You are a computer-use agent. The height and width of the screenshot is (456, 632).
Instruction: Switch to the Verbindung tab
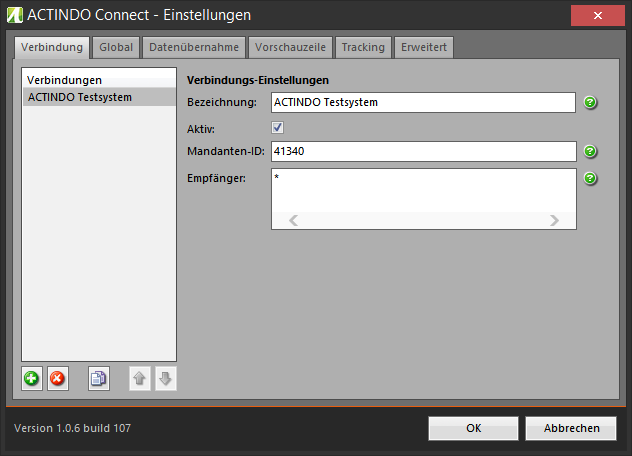52,47
